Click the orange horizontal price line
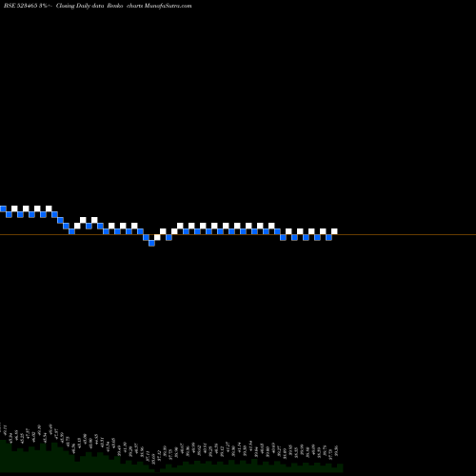The image size is (476, 476). [238, 234]
